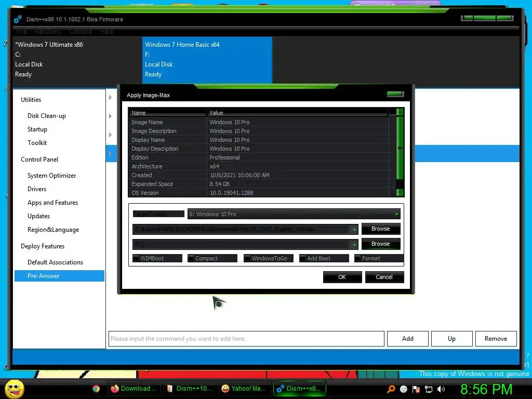Open the Recovery menu
This screenshot has height=399, width=532.
pyautogui.click(x=48, y=32)
